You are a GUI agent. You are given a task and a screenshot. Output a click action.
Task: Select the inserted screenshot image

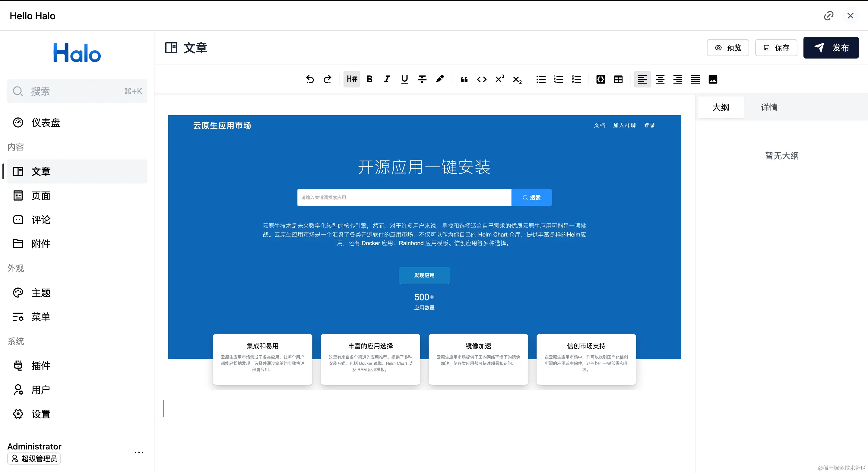(424, 252)
